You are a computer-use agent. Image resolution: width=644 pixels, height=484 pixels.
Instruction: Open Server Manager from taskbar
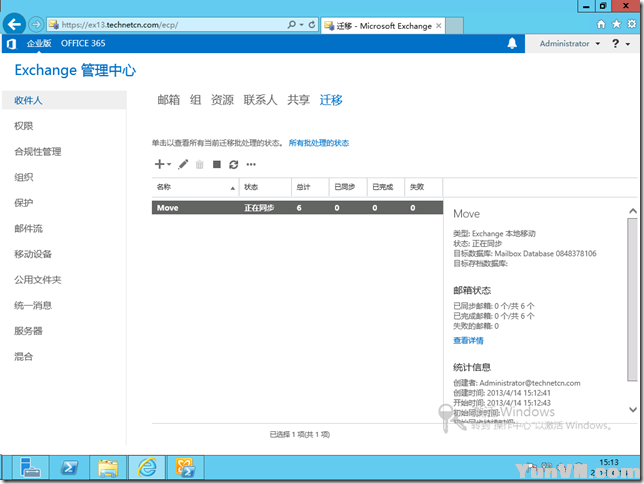pyautogui.click(x=30, y=468)
